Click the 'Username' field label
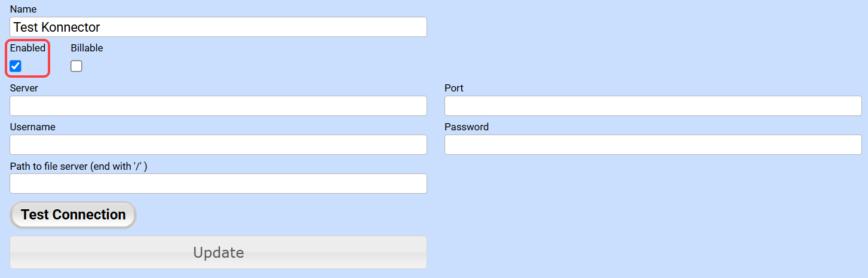Screen dimensions: 868x278 [x=32, y=127]
